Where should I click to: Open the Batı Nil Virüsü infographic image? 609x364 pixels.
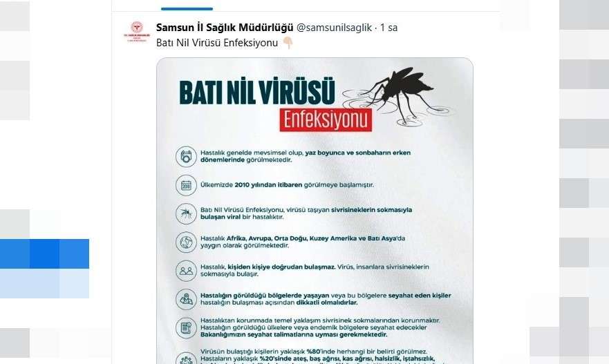[315, 211]
